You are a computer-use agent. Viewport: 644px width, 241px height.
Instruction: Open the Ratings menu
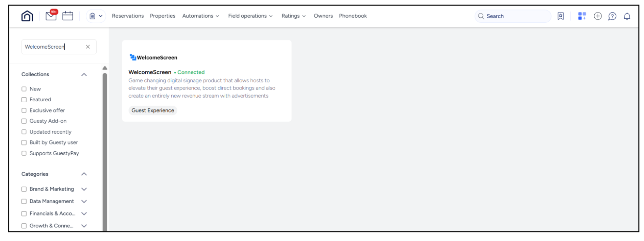tap(293, 16)
